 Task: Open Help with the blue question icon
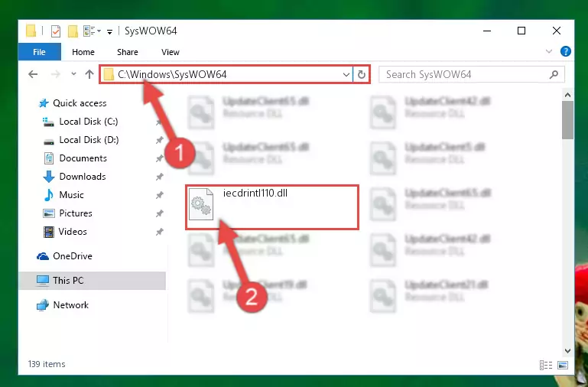click(566, 51)
